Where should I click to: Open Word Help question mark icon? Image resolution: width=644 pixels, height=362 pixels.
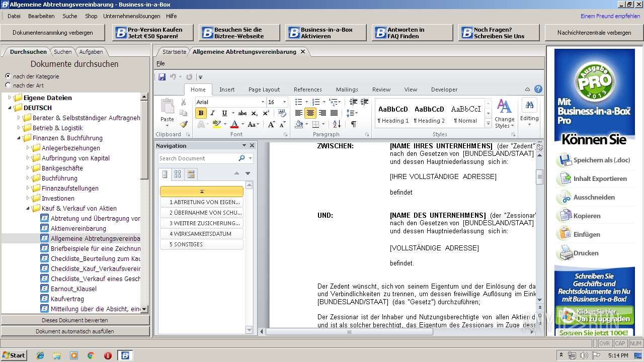(538, 89)
